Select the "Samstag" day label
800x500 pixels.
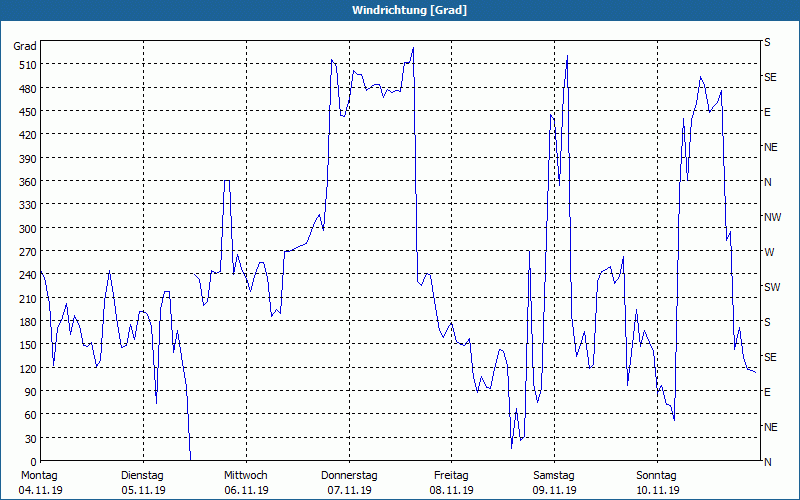coord(554,476)
